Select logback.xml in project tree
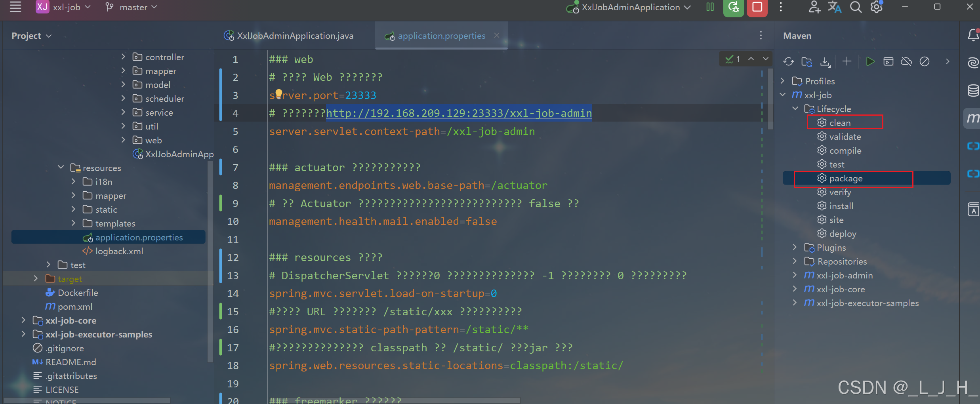This screenshot has width=980, height=404. click(112, 251)
